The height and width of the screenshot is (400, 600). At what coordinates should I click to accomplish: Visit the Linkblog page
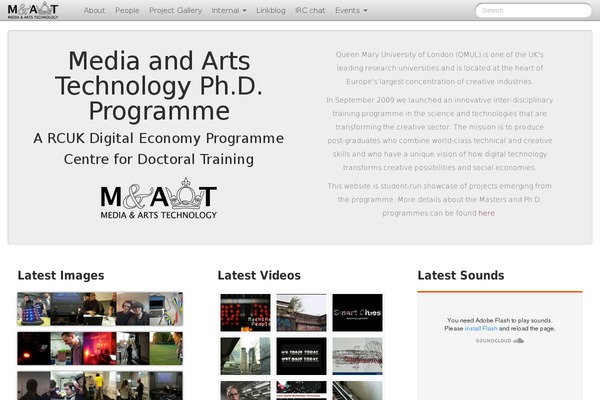click(271, 10)
